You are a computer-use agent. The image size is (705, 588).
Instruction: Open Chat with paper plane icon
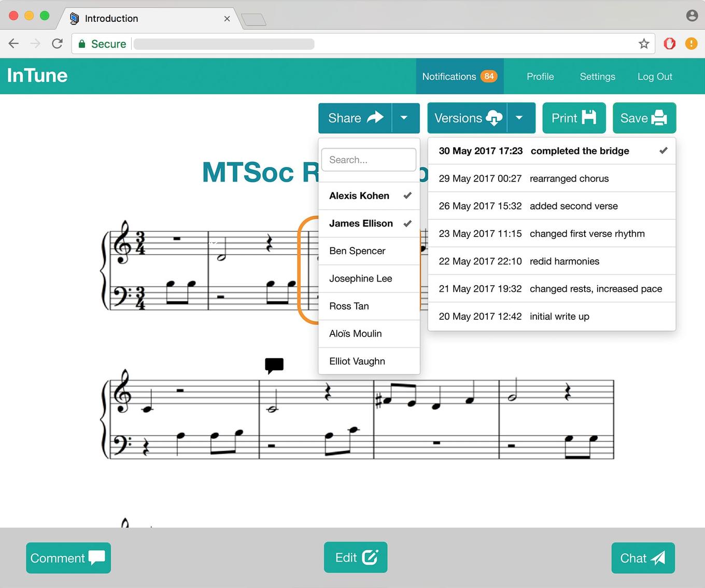(x=643, y=558)
